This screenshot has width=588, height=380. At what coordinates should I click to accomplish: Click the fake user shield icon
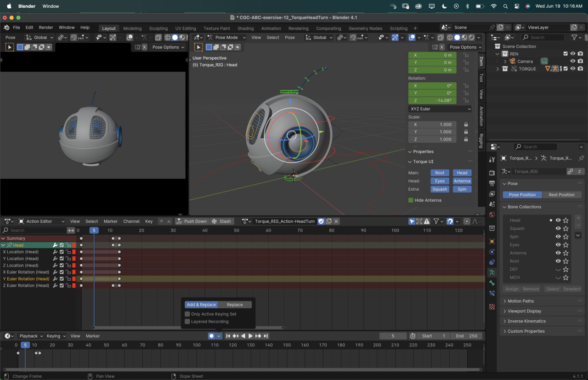(x=321, y=221)
